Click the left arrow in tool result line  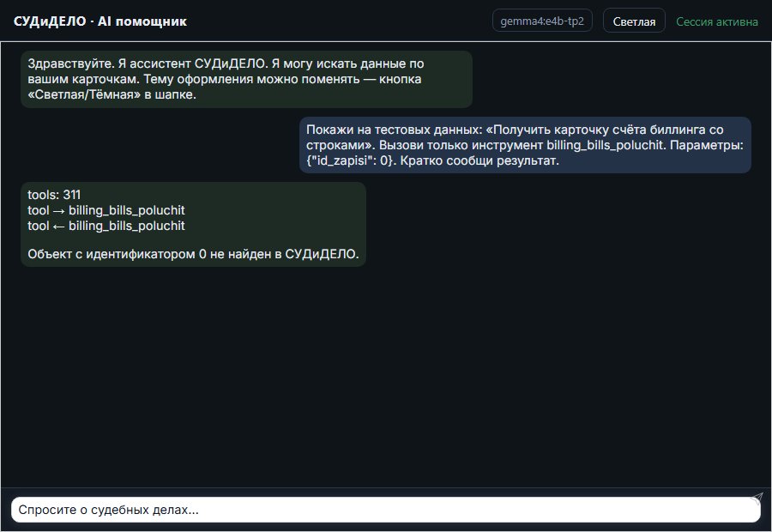[58, 227]
